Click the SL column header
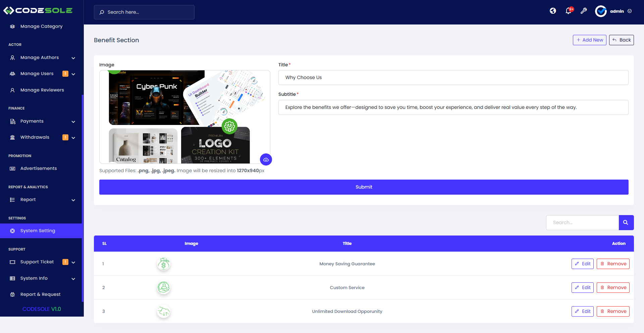This screenshot has height=333, width=644. click(x=104, y=244)
